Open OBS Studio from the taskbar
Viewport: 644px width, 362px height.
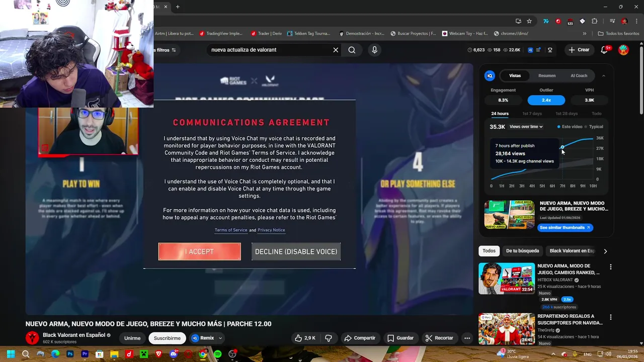[x=232, y=354]
